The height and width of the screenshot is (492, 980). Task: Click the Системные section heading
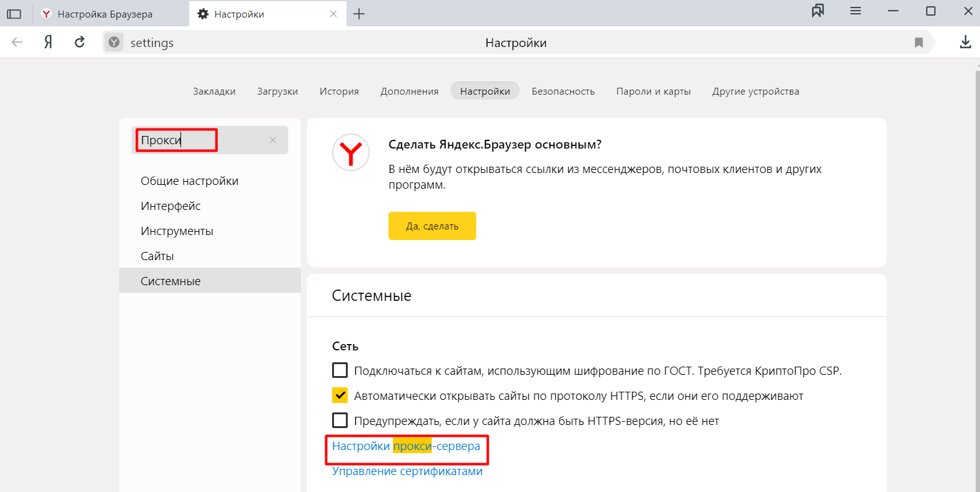coord(372,296)
